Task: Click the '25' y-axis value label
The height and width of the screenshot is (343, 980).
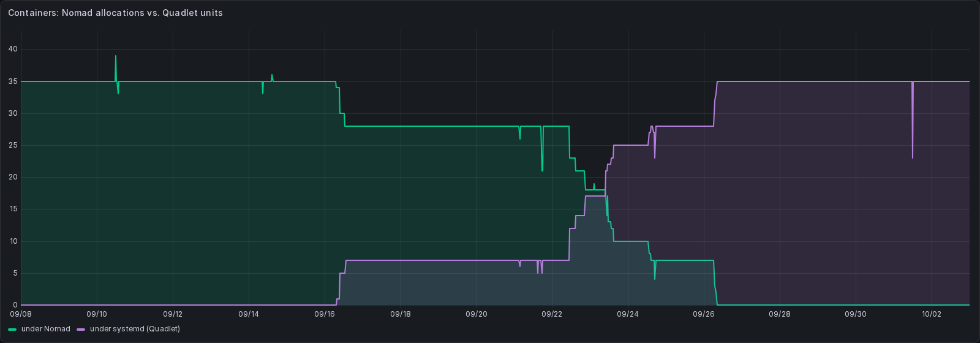Action: (x=13, y=145)
